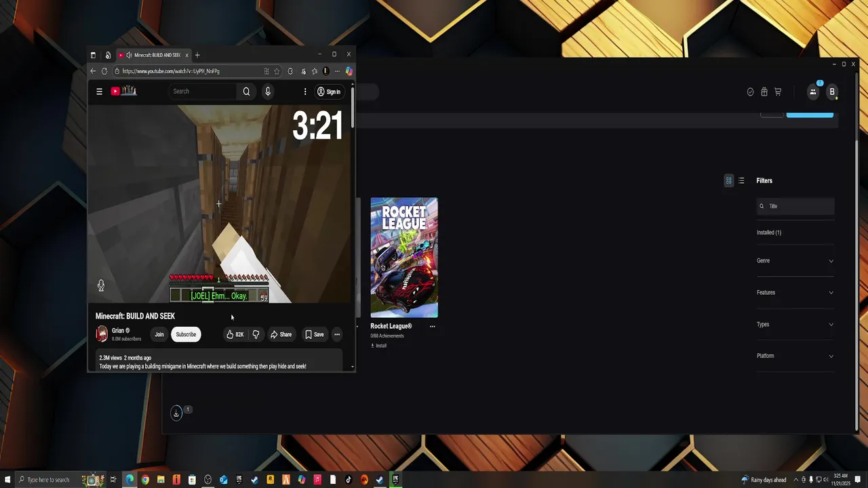Save the video to a playlist

[315, 334]
